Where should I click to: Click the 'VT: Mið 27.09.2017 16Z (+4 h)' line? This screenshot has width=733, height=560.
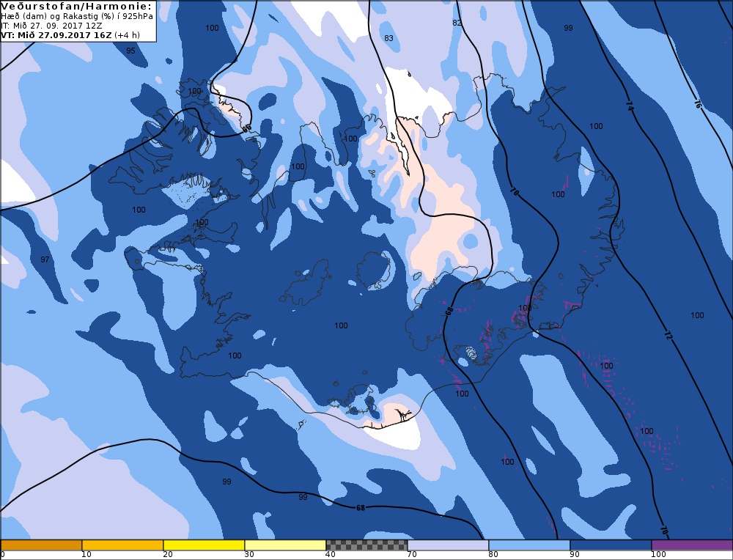click(x=70, y=35)
